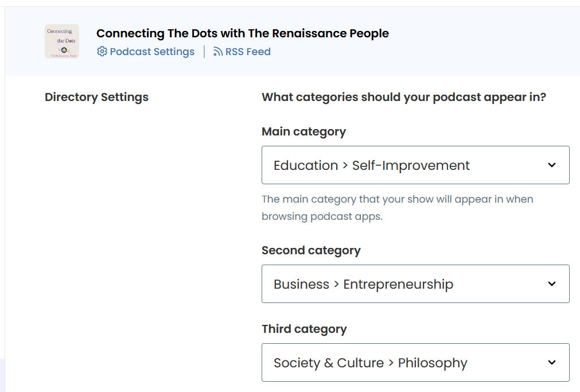Click the Second category field

click(402, 284)
